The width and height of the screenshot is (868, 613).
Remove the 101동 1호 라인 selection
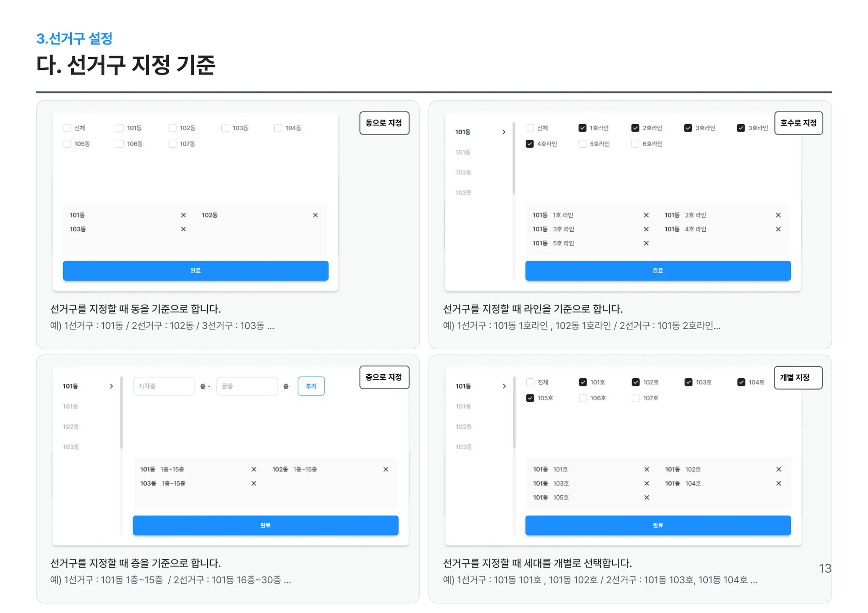(x=646, y=215)
